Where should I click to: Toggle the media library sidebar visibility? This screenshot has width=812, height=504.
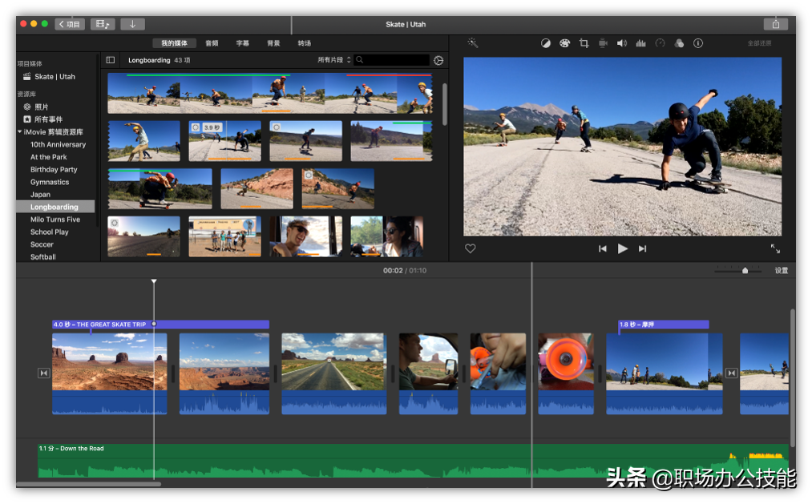click(111, 60)
